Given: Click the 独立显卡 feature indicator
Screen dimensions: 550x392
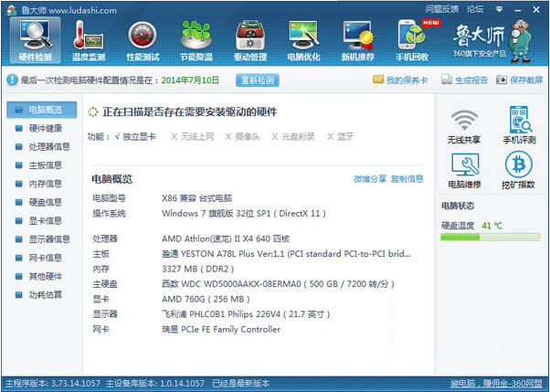Looking at the screenshot, I should [x=135, y=137].
